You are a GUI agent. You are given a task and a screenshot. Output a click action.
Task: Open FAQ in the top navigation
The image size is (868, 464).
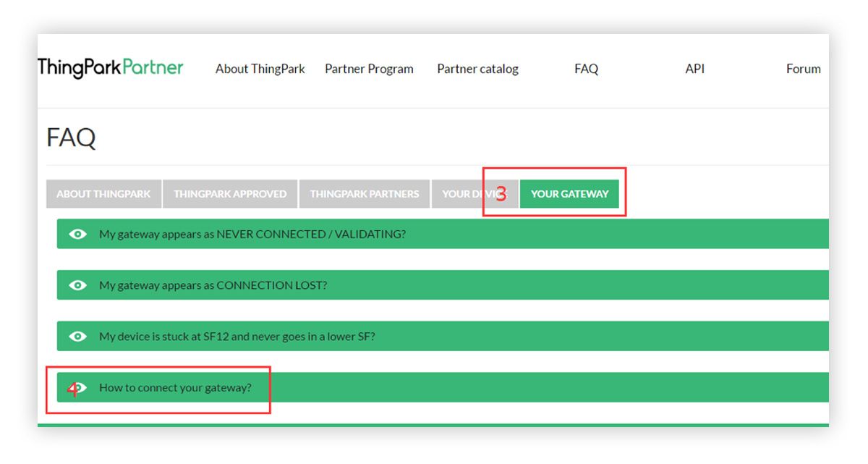click(x=586, y=69)
